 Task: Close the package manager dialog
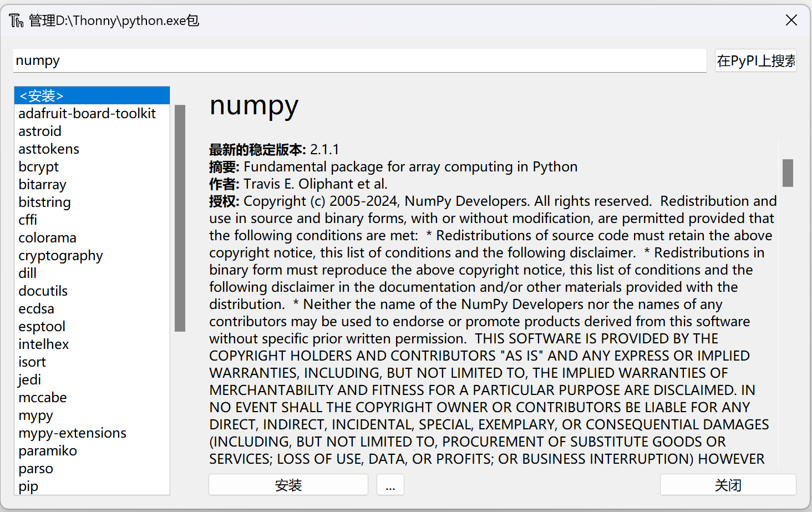tap(728, 484)
